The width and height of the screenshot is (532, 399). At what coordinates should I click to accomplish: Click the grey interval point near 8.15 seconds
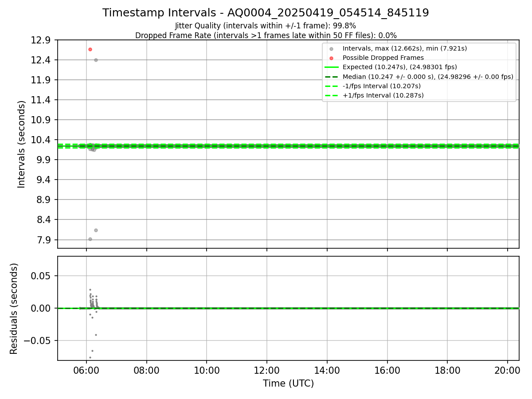[96, 230]
